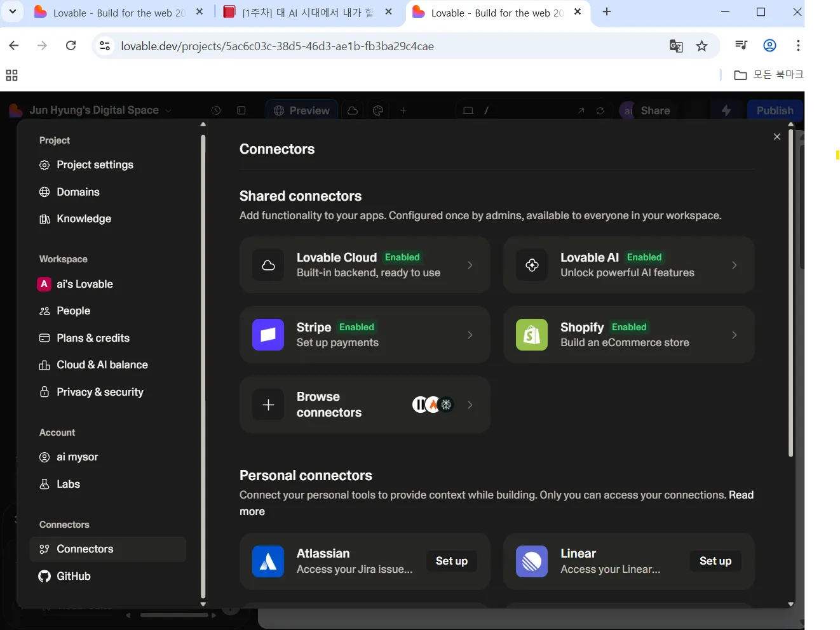Set up the Linear connector
Image resolution: width=840 pixels, height=630 pixels.
point(715,561)
